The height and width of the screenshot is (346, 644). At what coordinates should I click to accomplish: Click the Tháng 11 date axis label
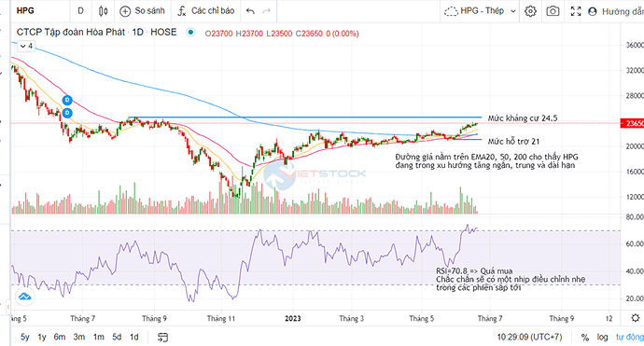pyautogui.click(x=221, y=319)
